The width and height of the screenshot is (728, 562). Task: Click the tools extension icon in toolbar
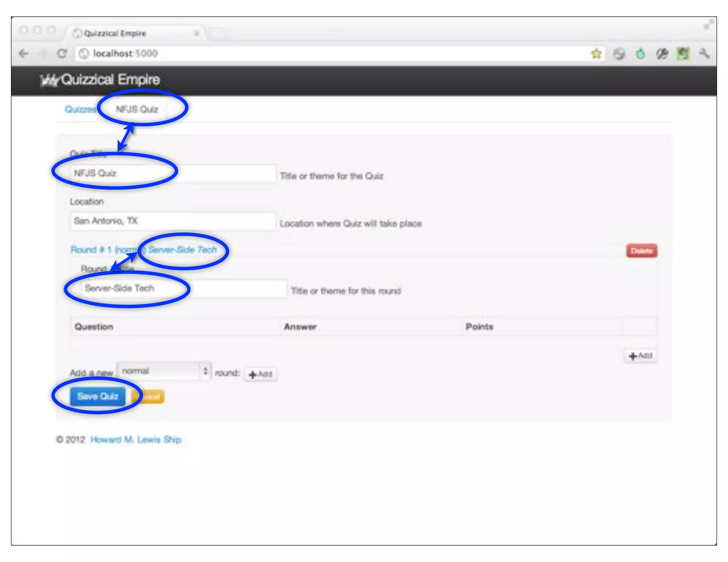(662, 54)
